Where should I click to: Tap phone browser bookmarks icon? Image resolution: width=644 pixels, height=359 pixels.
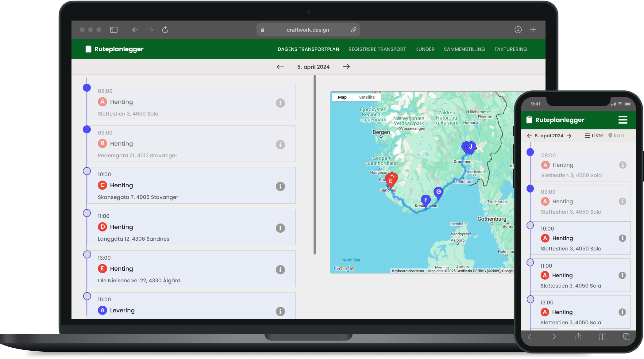(x=603, y=337)
